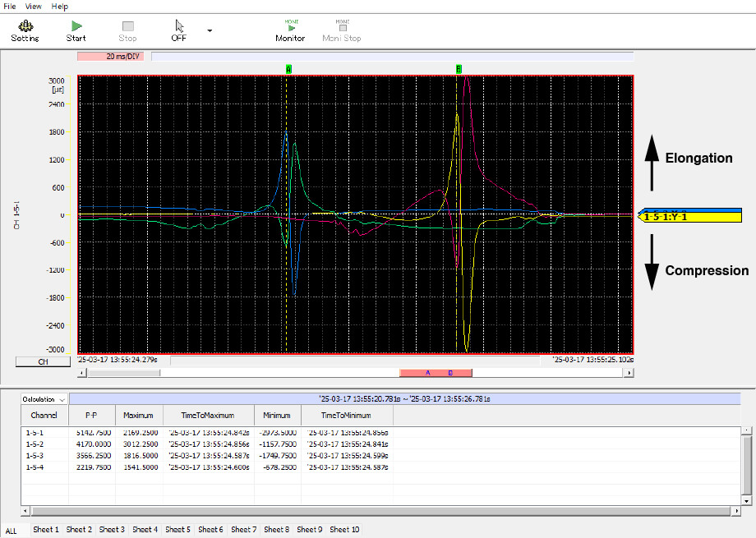Click the CH button below the graph
Screen dimensions: 756x538
pyautogui.click(x=43, y=361)
